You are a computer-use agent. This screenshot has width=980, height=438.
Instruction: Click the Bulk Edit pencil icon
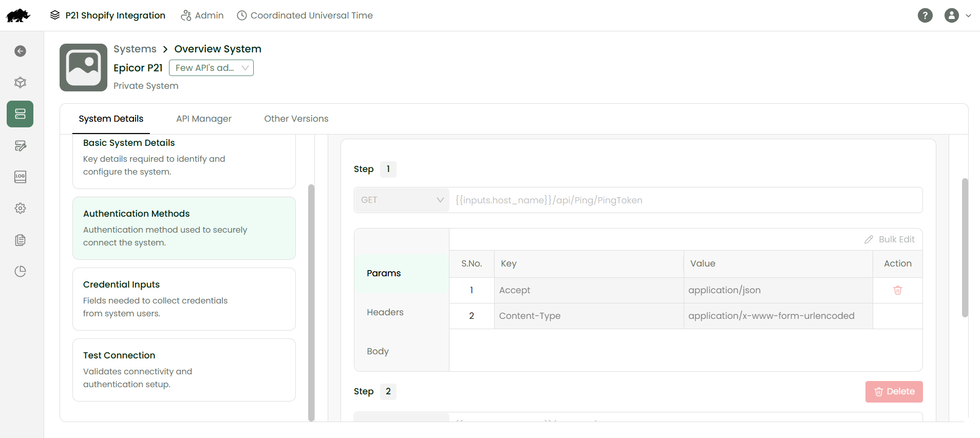point(869,239)
